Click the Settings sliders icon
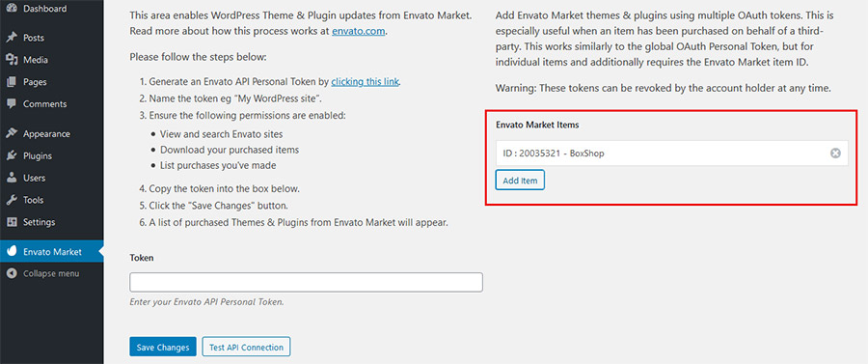The image size is (868, 364). [12, 222]
